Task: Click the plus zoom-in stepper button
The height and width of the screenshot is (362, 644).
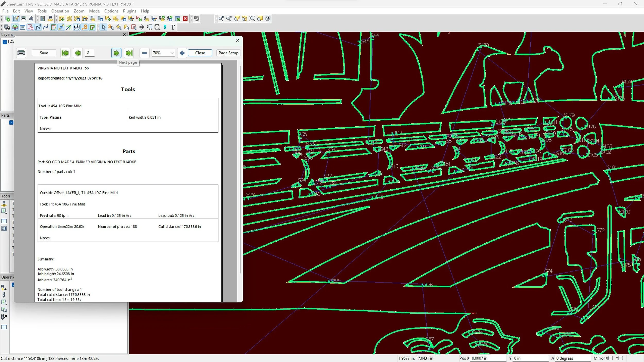Action: [x=182, y=53]
